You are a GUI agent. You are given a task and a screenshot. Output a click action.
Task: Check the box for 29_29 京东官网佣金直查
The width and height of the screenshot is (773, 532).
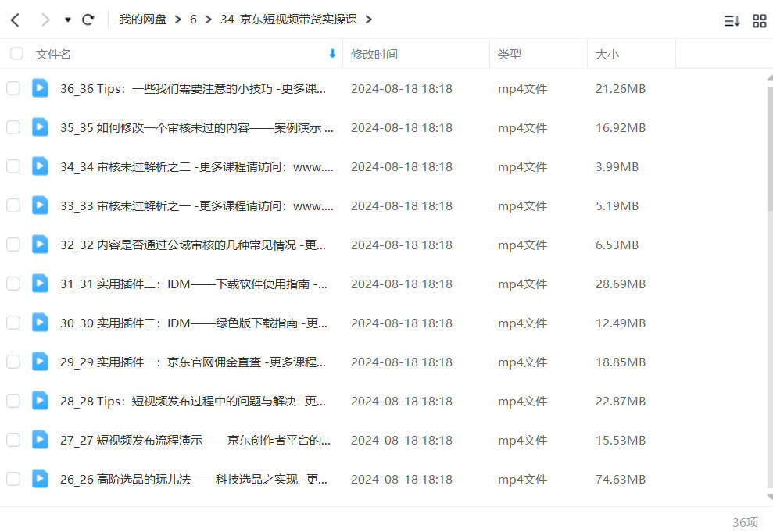13,362
